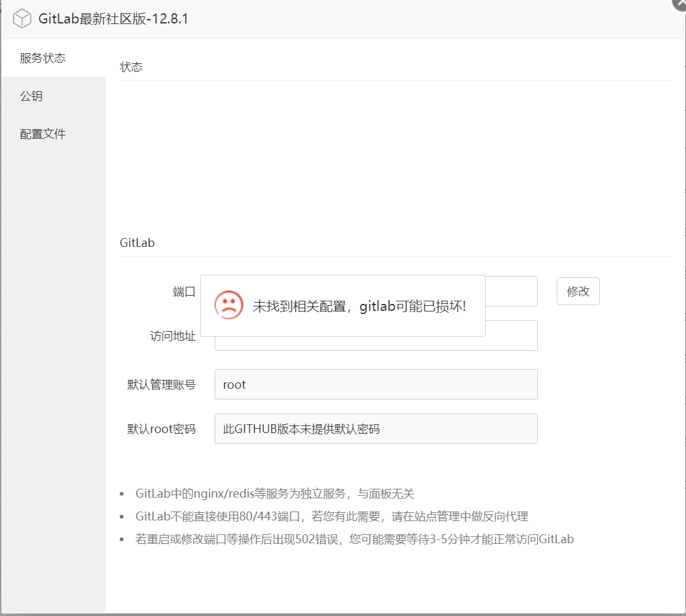Image resolution: width=686 pixels, height=616 pixels.
Task: Click the GitLab section heading
Action: pyautogui.click(x=137, y=242)
